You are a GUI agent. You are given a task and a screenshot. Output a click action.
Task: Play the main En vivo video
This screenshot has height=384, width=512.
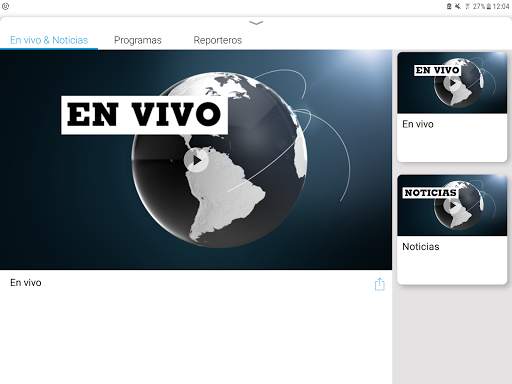click(196, 160)
